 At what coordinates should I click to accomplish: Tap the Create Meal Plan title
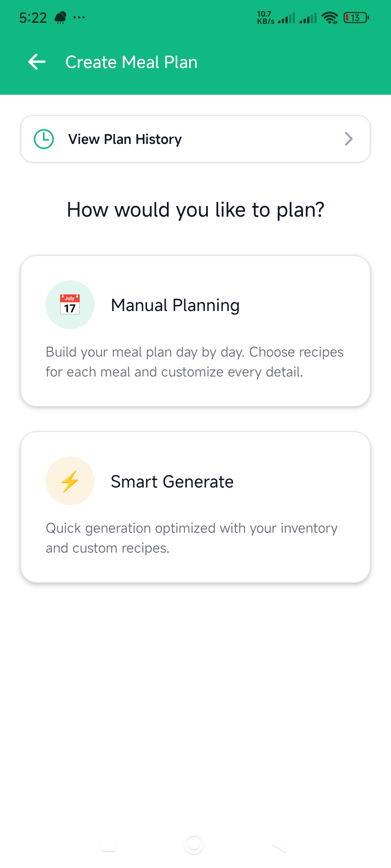[x=132, y=61]
